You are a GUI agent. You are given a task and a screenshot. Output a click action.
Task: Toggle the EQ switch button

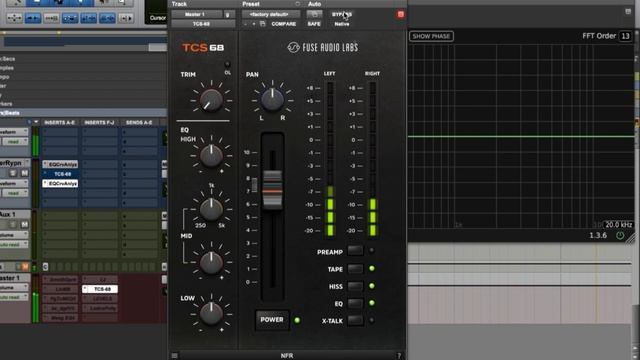(355, 303)
